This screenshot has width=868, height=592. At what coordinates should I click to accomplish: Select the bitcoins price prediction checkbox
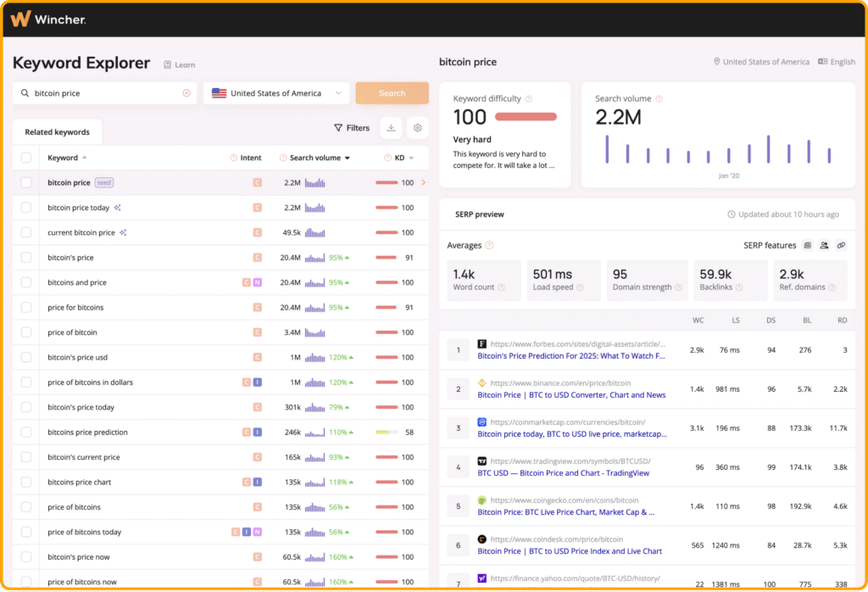(x=26, y=433)
